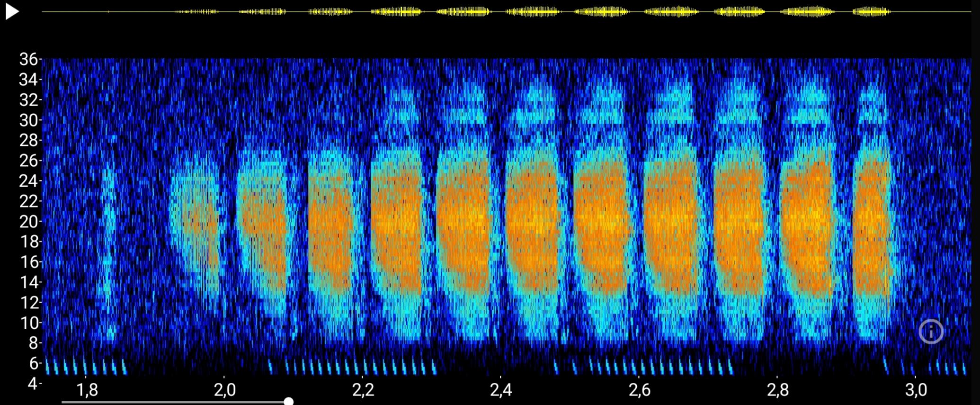Click the 20 frequency axis label

tap(28, 221)
